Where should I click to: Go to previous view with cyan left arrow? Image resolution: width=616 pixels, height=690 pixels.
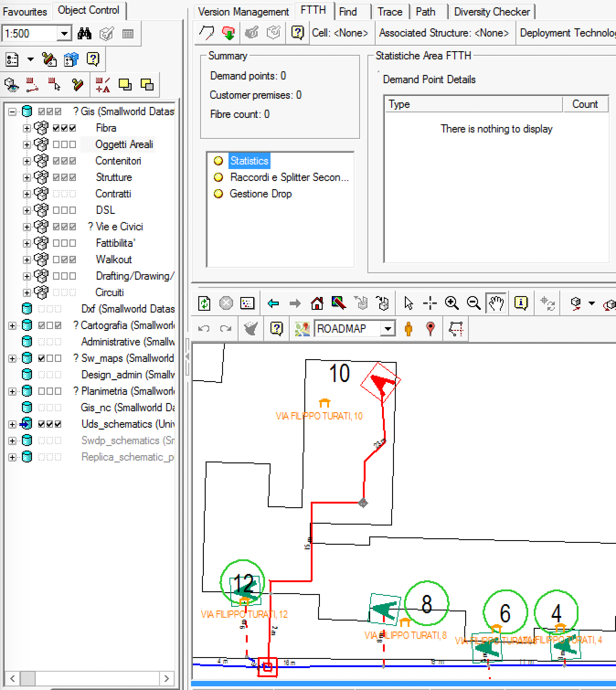[273, 303]
